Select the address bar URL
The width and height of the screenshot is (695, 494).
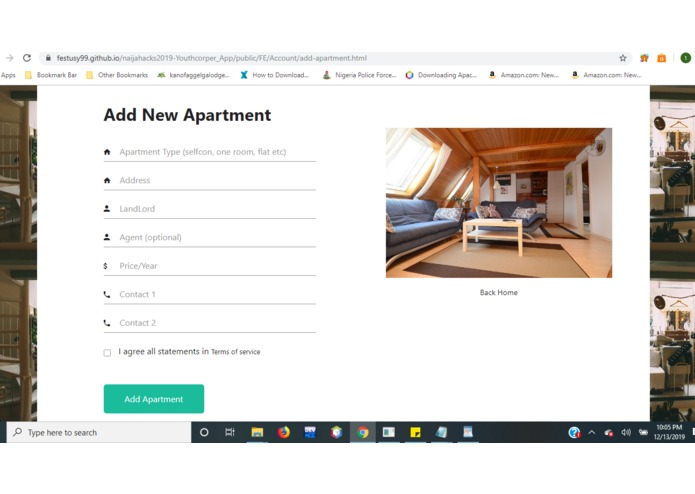click(212, 58)
